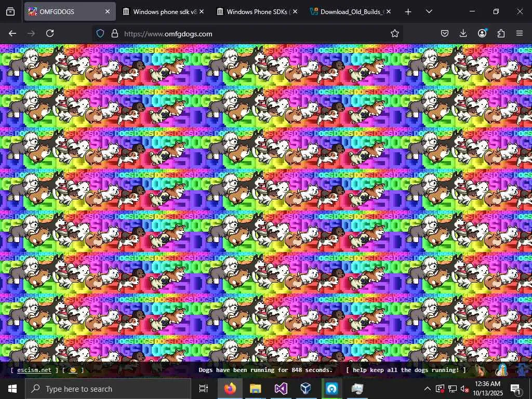The width and height of the screenshot is (532, 399).
Task: Restore down the Firefox window
Action: coord(496,11)
